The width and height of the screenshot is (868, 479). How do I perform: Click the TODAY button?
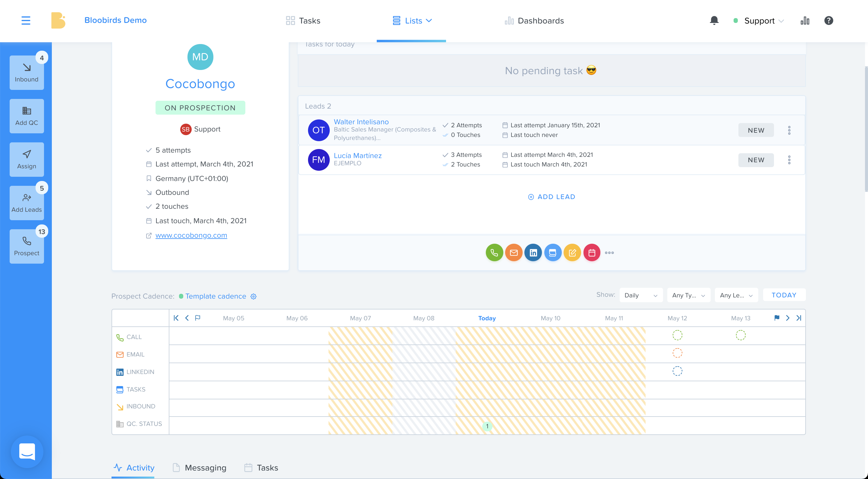(x=784, y=295)
